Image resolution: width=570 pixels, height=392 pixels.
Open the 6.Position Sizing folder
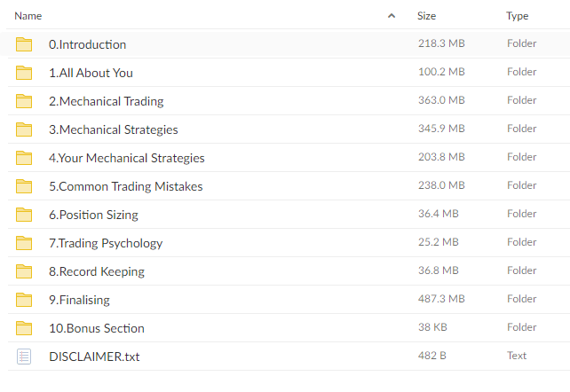(x=93, y=215)
